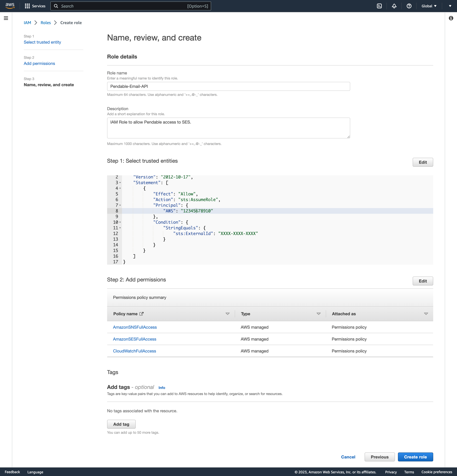Collapse the Principal fold arrow on line 7
This screenshot has height=476, width=457.
pyautogui.click(x=120, y=205)
